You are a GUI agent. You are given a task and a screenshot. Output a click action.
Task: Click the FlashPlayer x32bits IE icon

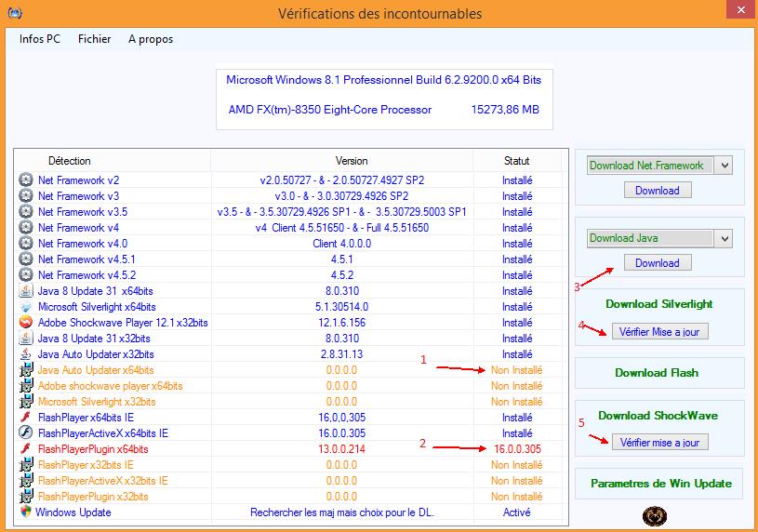coord(26,465)
